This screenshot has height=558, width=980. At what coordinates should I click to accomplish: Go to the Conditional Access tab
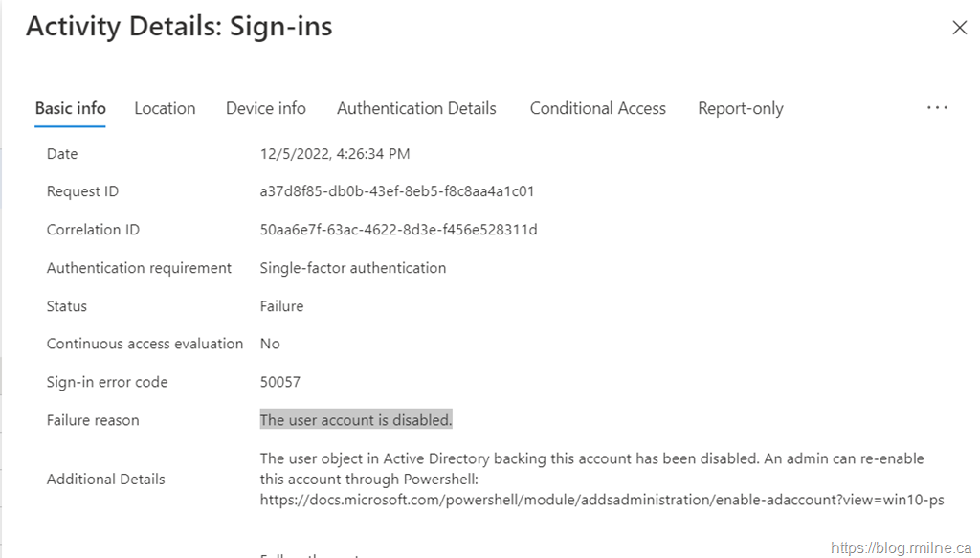point(597,108)
